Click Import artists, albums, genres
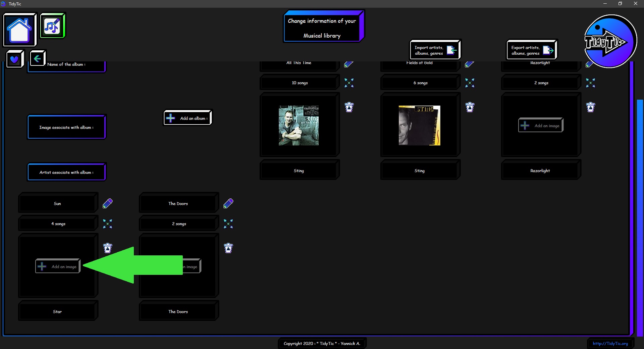The image size is (644, 349). point(435,50)
